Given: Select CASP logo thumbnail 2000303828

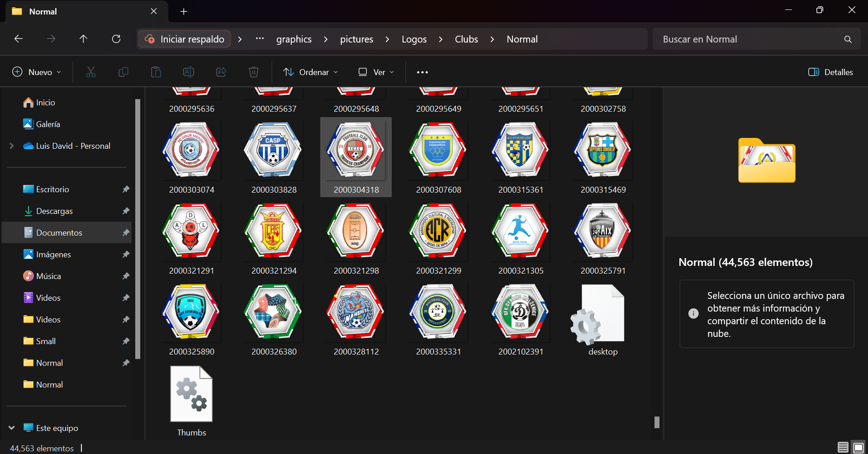Looking at the screenshot, I should tap(274, 157).
